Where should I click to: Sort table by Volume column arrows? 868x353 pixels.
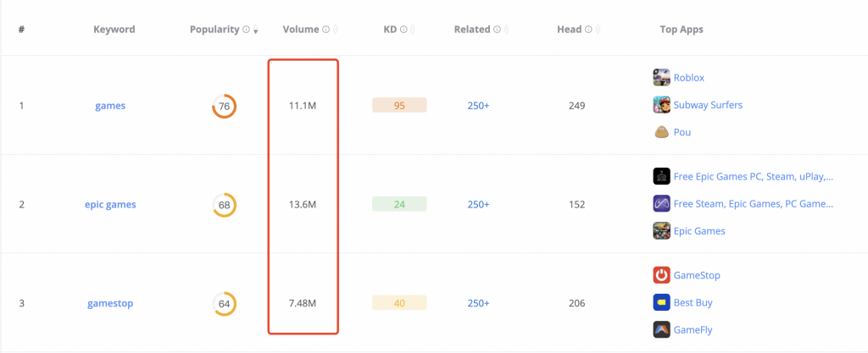[x=336, y=30]
